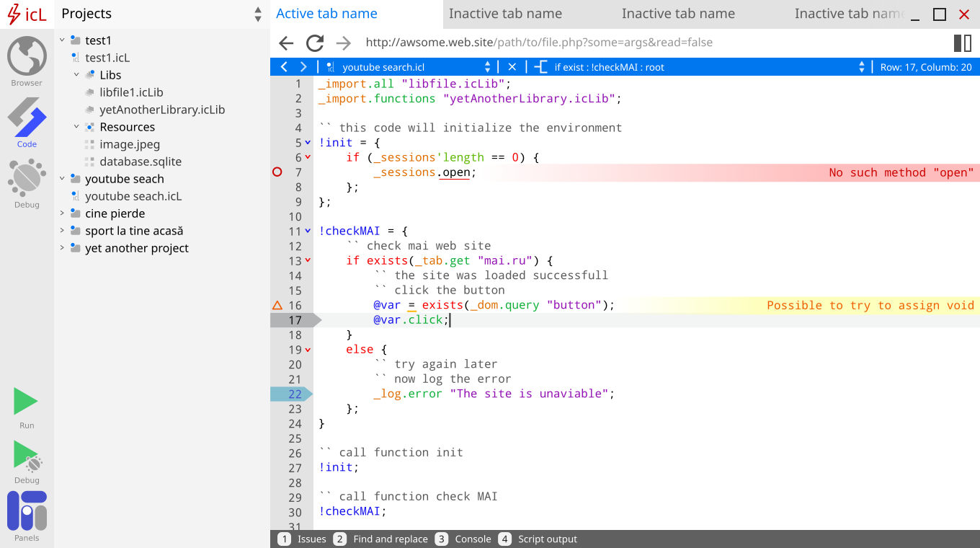Click the green Run play icon
This screenshot has height=548, width=980.
(26, 402)
